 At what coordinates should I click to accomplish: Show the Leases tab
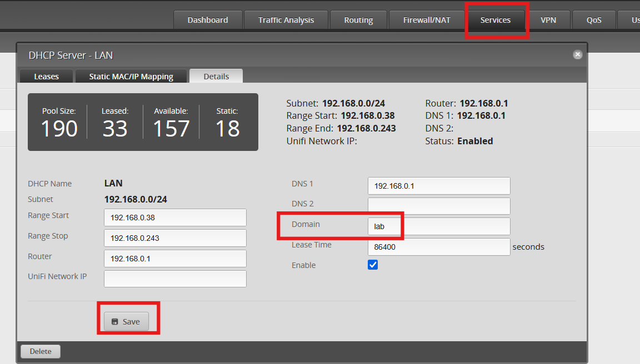(47, 77)
